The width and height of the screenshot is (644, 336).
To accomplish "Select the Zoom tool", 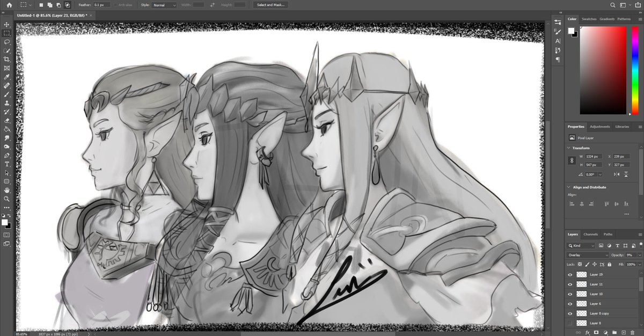I will (7, 199).
